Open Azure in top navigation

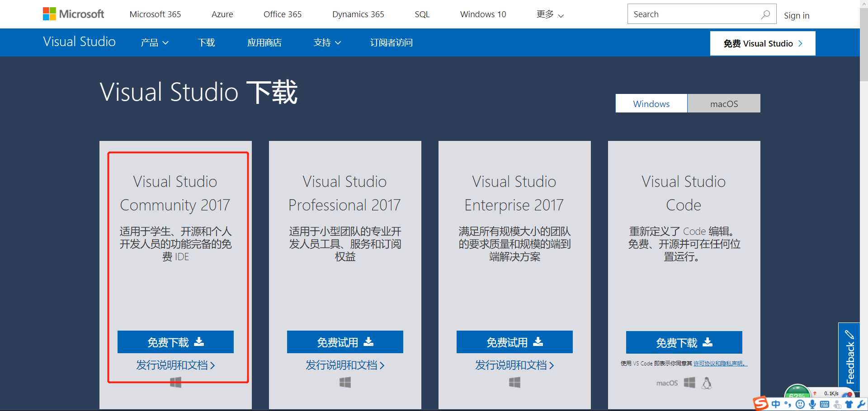(x=222, y=14)
